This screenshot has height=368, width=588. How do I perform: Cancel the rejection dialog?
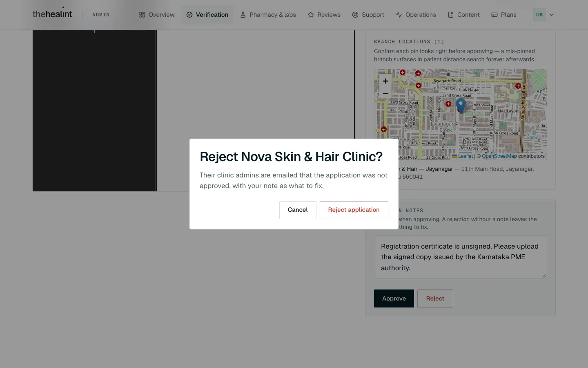[298, 210]
